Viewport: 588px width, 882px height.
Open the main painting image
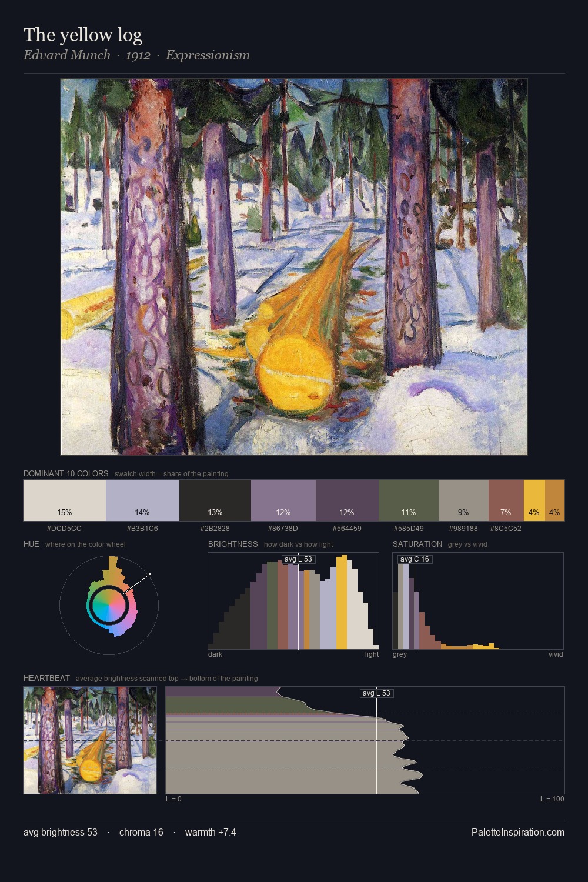point(294,267)
